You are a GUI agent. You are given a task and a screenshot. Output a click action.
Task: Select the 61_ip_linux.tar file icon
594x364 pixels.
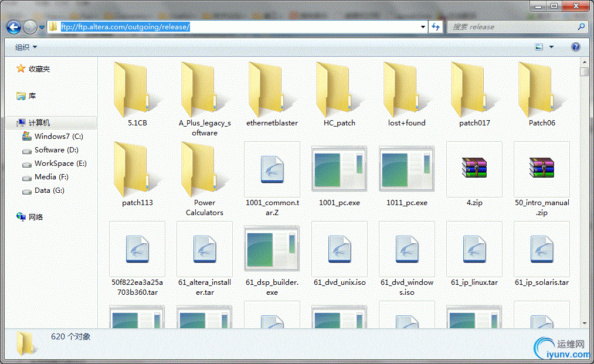click(474, 249)
